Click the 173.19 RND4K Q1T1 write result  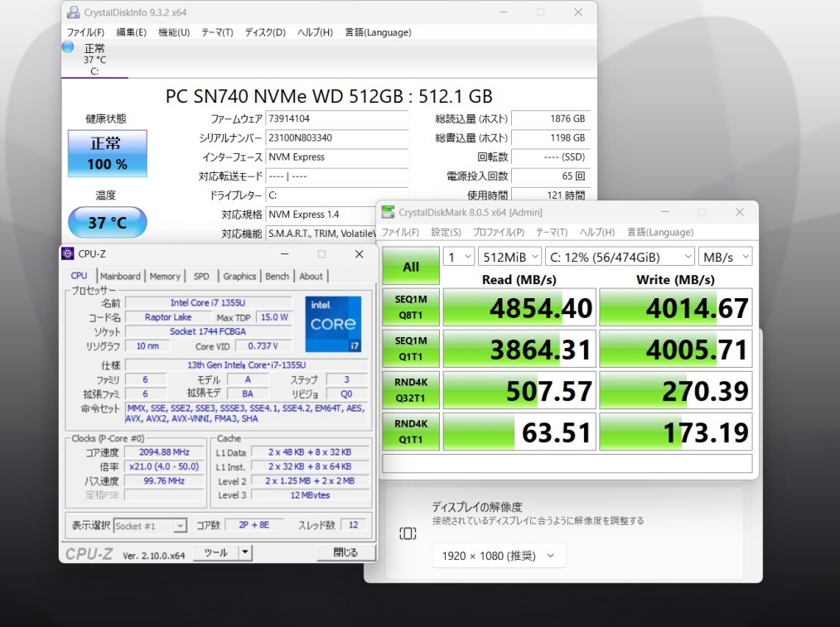(x=675, y=432)
